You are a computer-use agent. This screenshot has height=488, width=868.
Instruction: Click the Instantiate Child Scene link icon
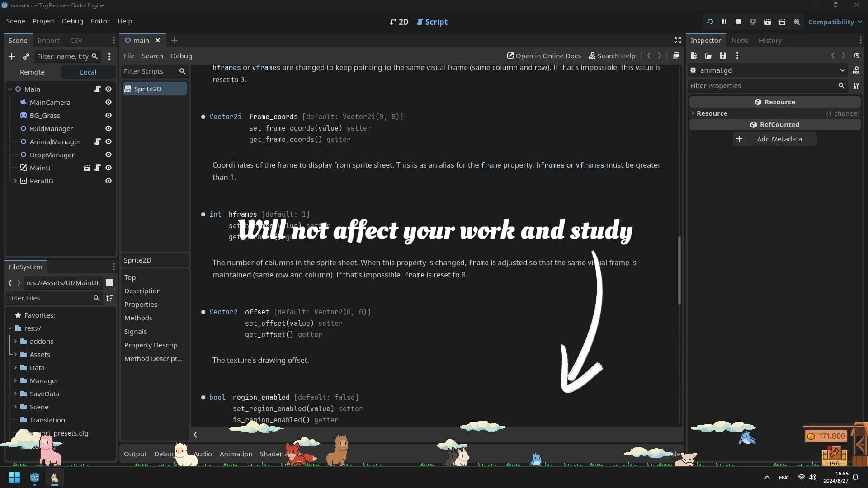[x=26, y=56]
